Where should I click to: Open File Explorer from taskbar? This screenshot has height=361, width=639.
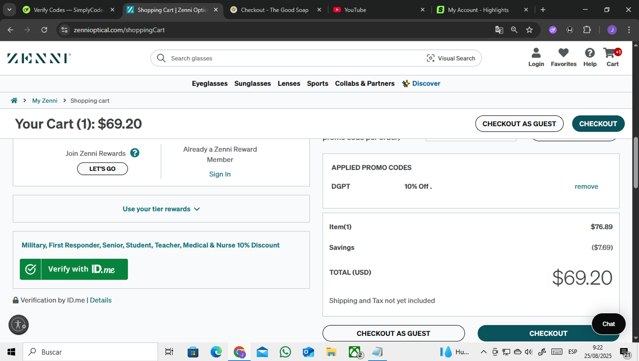point(331,352)
